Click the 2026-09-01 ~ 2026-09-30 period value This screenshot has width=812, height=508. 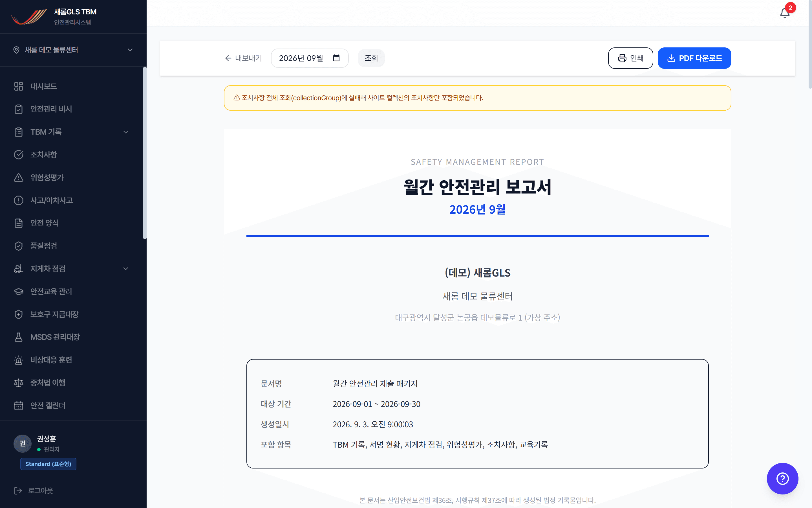376,404
